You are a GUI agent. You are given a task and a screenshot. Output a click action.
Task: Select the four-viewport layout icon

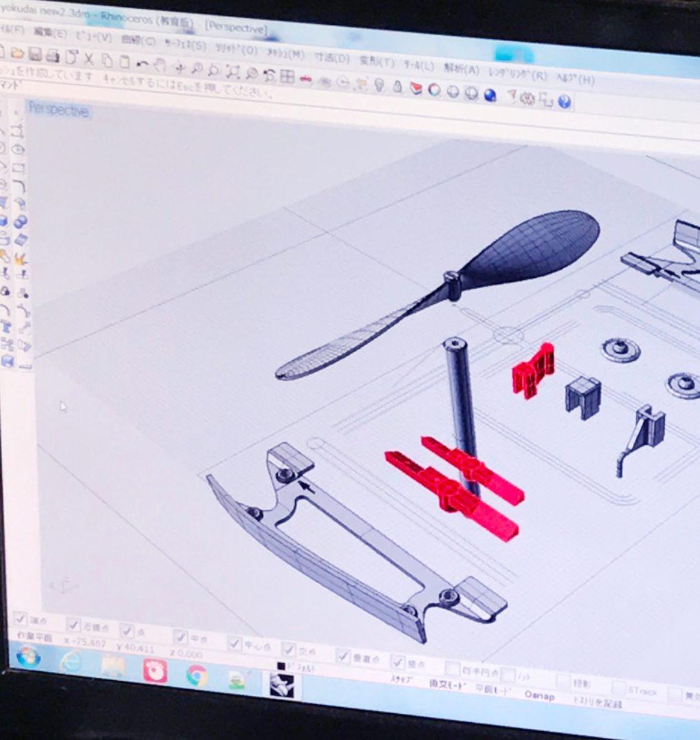click(287, 76)
